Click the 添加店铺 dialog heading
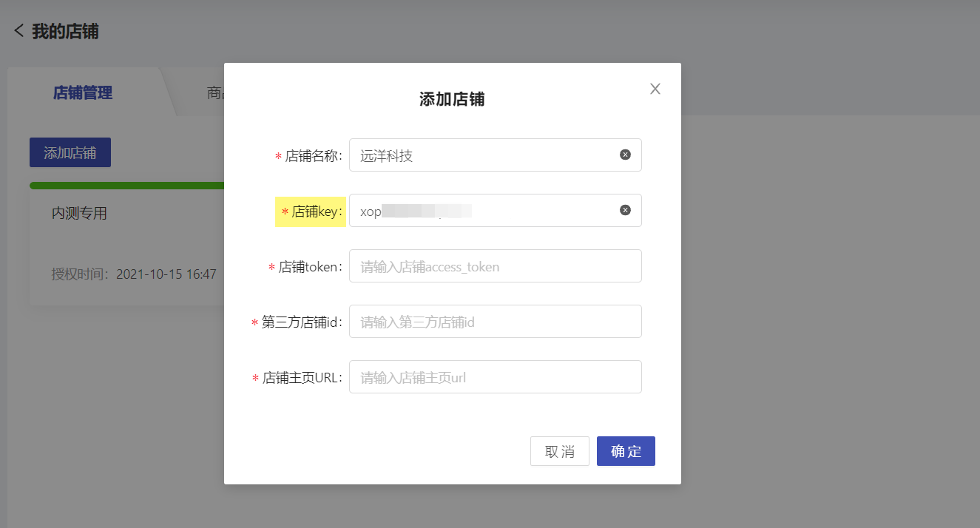 point(452,99)
